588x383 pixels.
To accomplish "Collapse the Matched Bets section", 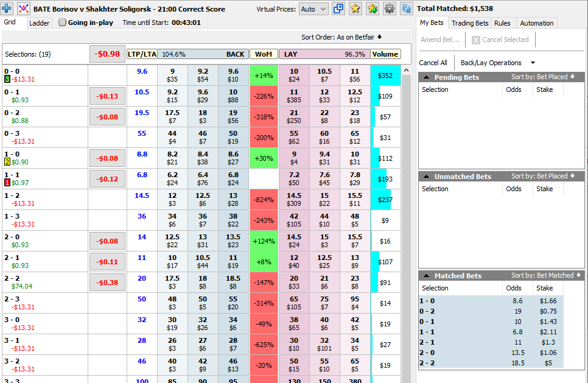I will pos(426,276).
